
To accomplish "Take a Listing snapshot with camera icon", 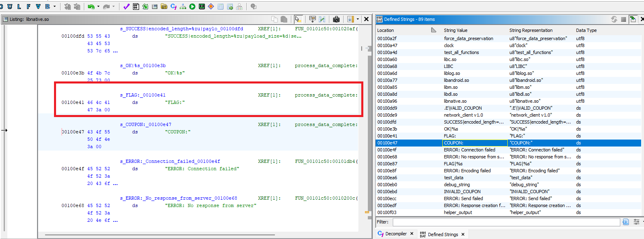I will [x=336, y=19].
